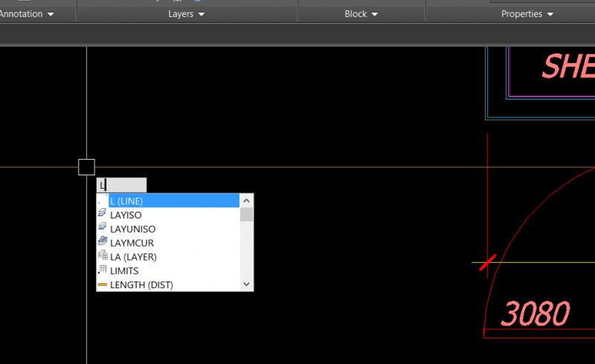The image size is (595, 364).
Task: Click the suggestion list scroll down arrow
Action: [x=246, y=284]
